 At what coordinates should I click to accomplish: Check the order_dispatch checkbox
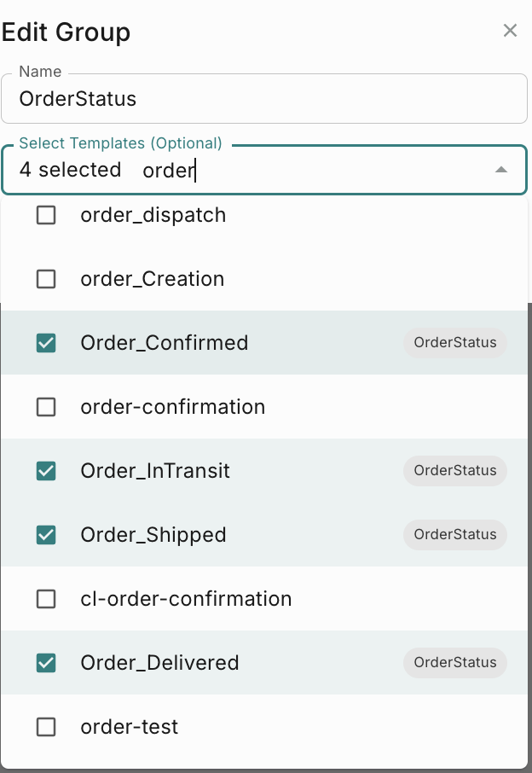tap(46, 215)
